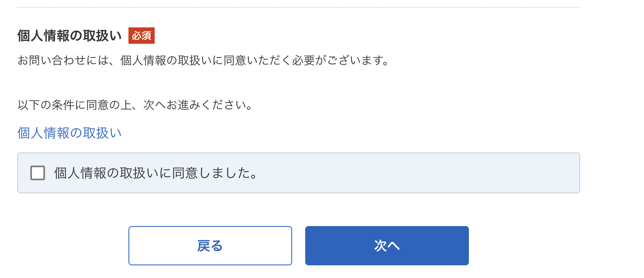Click the white 次へ text on blue button
The height and width of the screenshot is (278, 644).
click(x=387, y=246)
